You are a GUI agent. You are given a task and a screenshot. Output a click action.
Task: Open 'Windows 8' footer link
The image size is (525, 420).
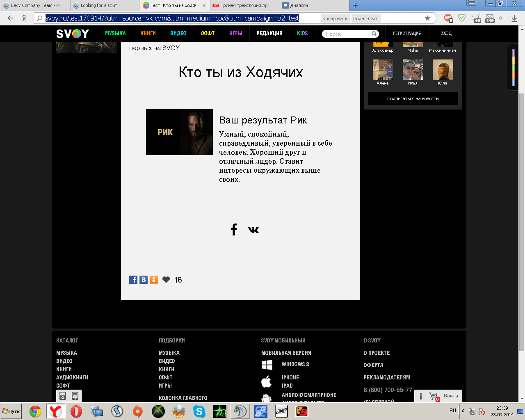point(295,364)
